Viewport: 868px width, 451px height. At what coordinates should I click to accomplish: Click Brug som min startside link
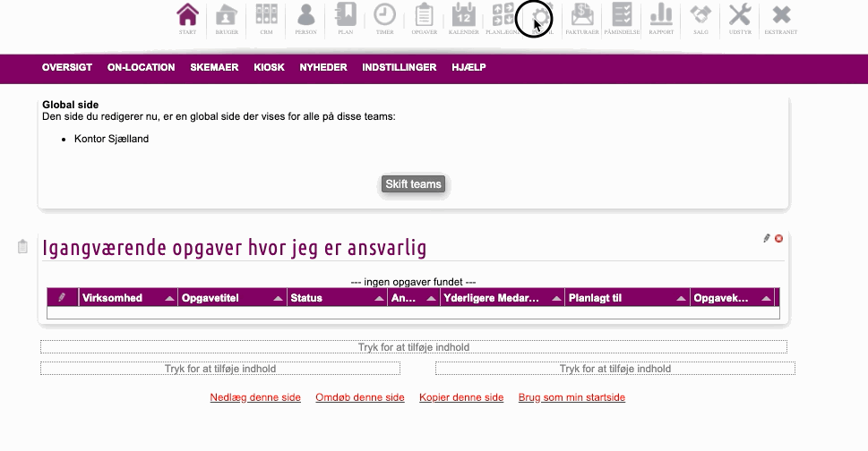(572, 397)
